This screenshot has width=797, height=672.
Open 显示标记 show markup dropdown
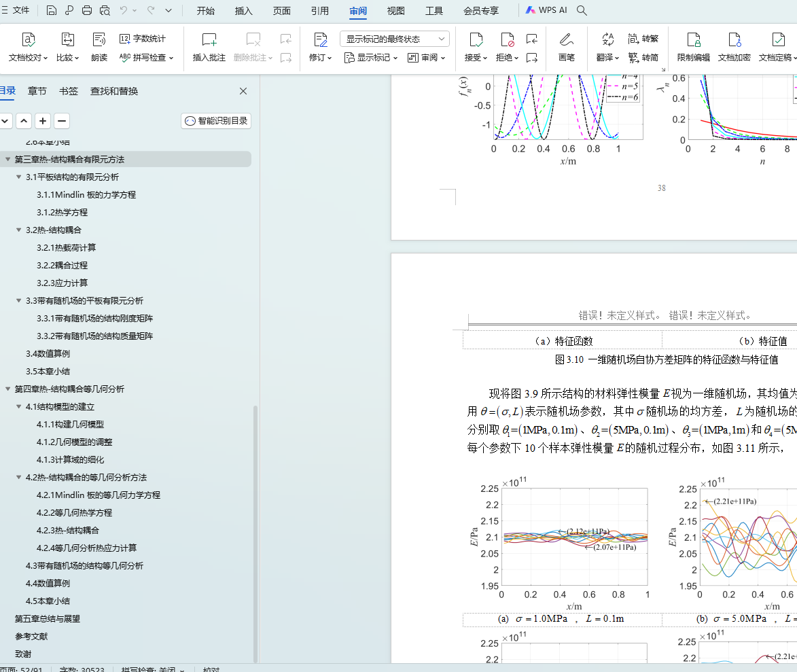click(x=370, y=58)
